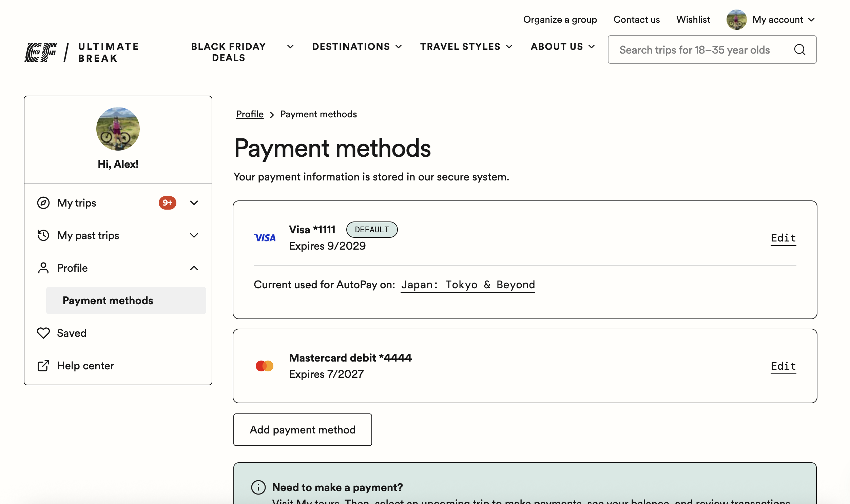Click the trip search input field

696,50
